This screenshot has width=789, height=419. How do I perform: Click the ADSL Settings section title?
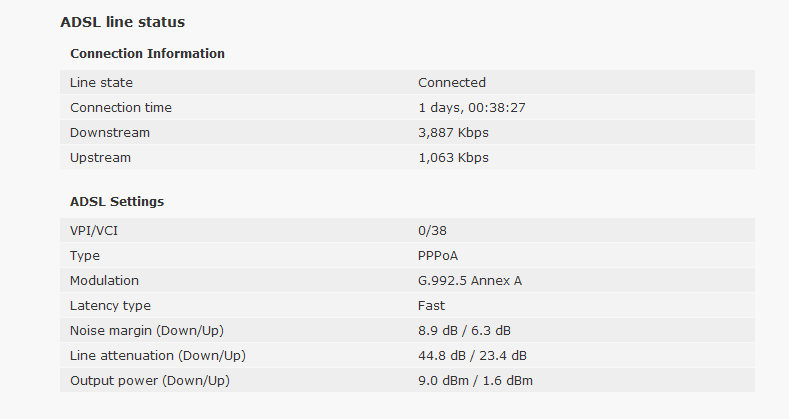click(x=117, y=201)
